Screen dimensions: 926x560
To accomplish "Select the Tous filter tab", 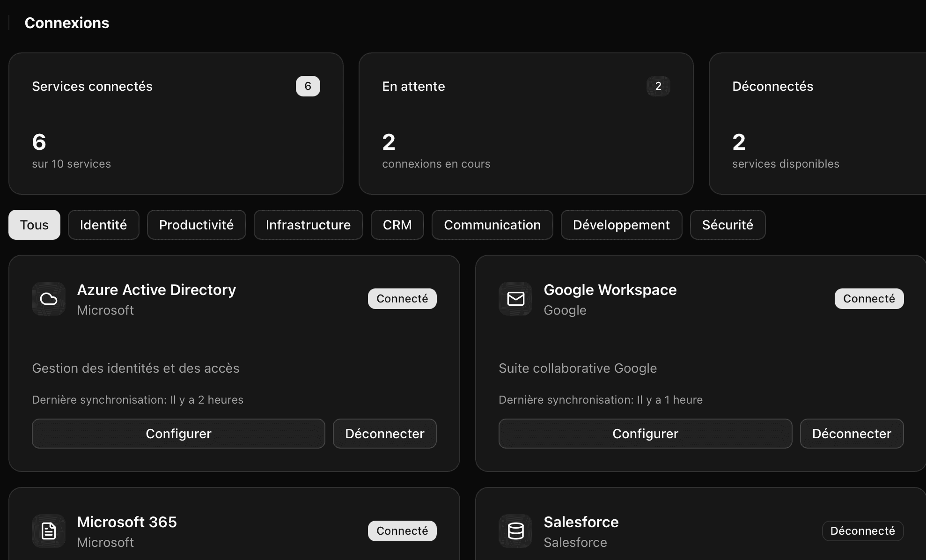I will (34, 225).
